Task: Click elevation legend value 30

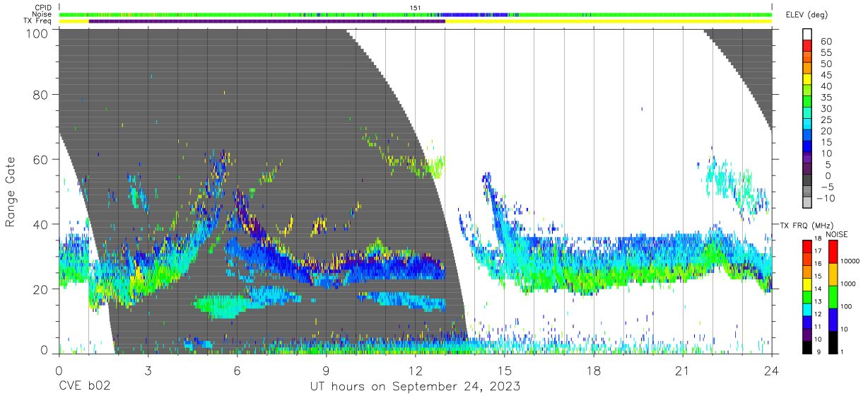Action: 826,108
